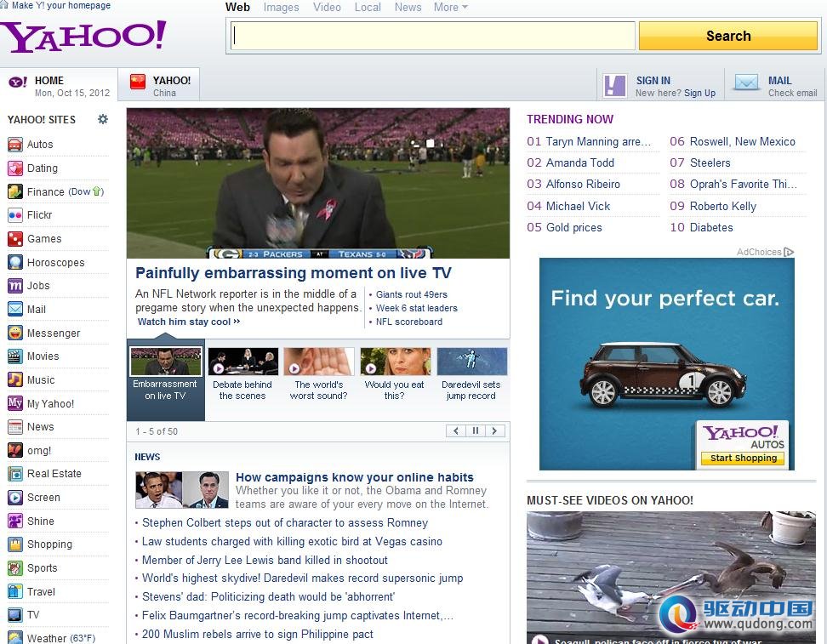Click the Dating heart icon
The image size is (827, 644).
[x=14, y=168]
